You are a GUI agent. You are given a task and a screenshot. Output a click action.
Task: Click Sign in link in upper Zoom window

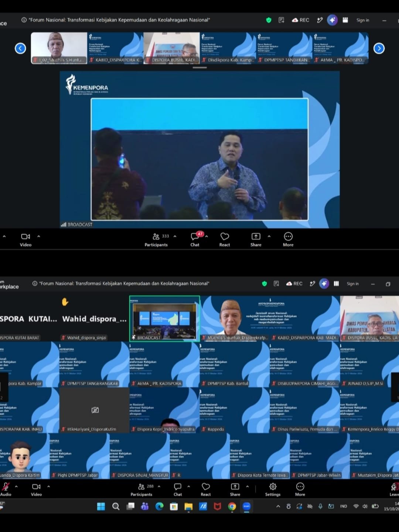click(x=363, y=20)
